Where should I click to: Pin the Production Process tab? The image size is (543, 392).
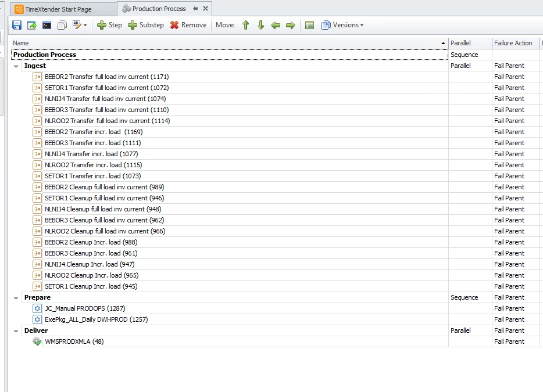[x=195, y=9]
